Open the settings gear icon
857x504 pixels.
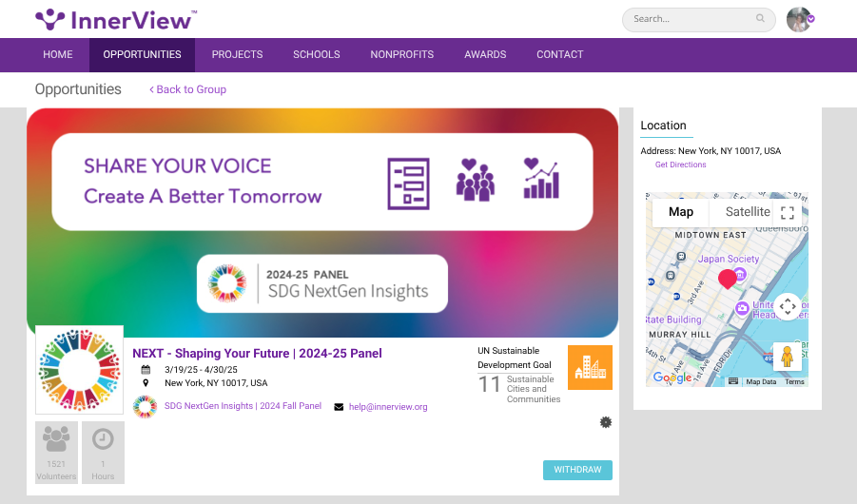(606, 422)
